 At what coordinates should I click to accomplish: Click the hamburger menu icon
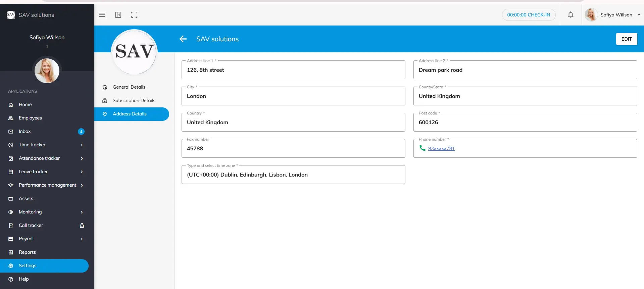point(102,15)
